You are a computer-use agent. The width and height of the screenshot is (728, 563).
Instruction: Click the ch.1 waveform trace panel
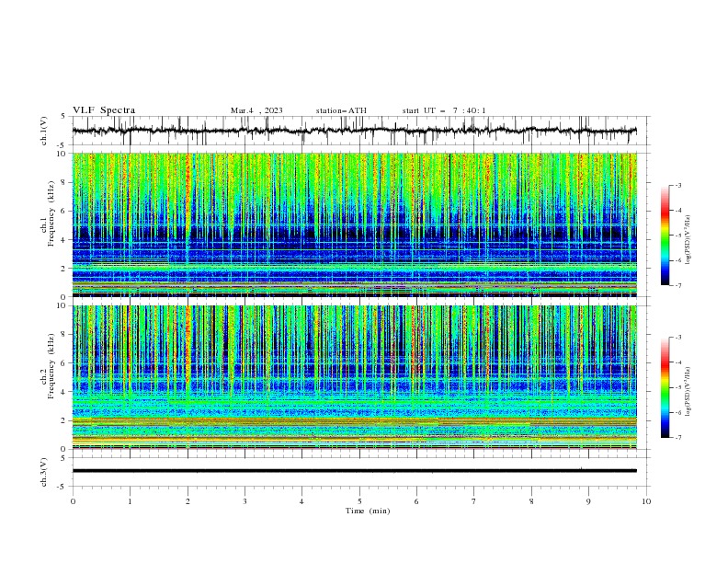360,131
